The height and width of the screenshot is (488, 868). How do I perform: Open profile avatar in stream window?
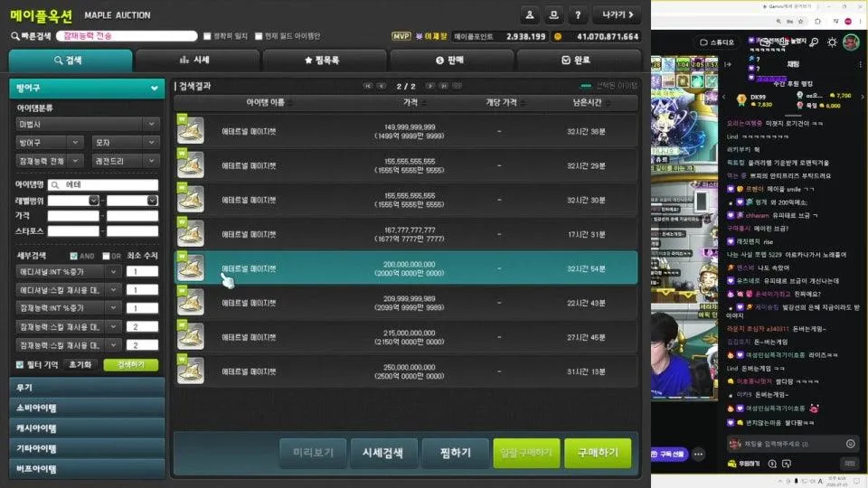pos(851,42)
